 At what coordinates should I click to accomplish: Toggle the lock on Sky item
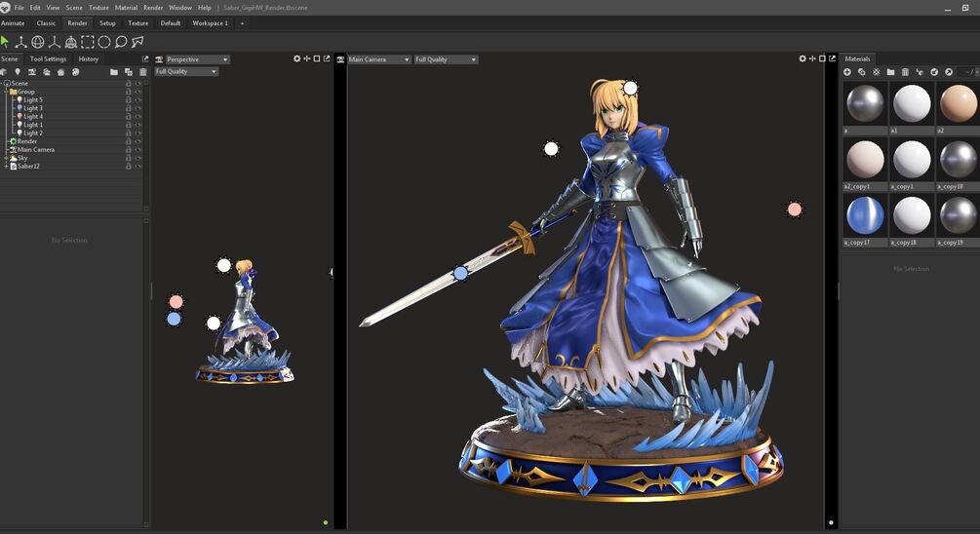pos(129,158)
